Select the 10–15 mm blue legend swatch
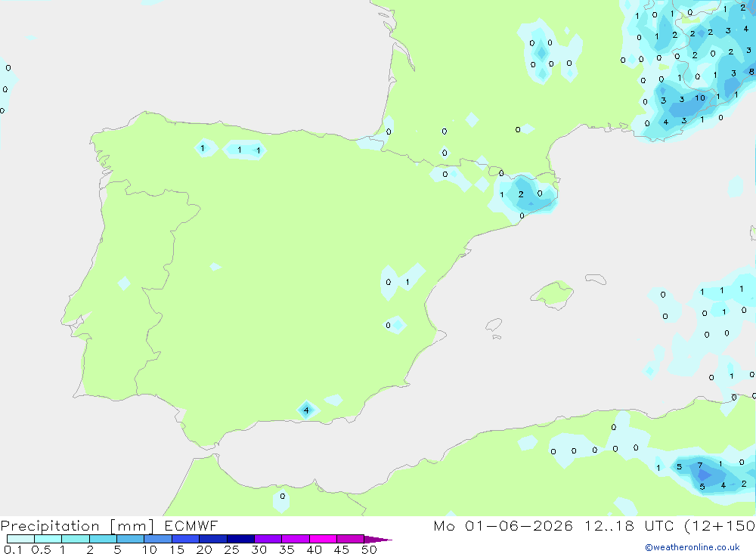 pos(158,539)
